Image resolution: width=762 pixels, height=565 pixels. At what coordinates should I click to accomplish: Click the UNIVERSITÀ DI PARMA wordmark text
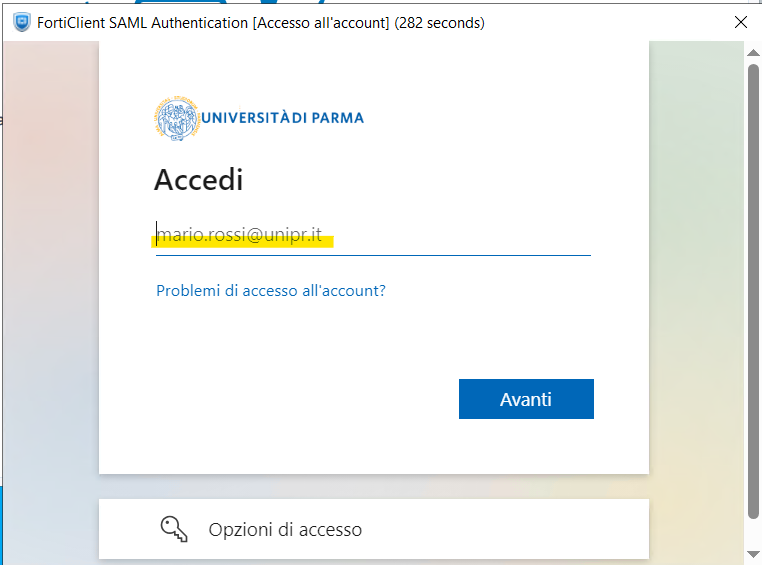[x=283, y=118]
